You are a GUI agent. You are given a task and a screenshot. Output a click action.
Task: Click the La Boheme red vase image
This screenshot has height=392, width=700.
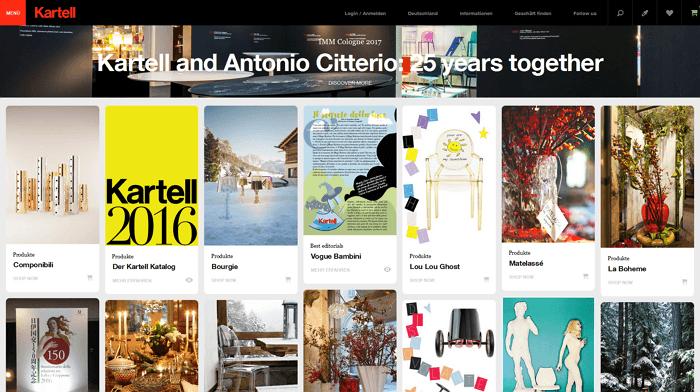click(x=647, y=177)
